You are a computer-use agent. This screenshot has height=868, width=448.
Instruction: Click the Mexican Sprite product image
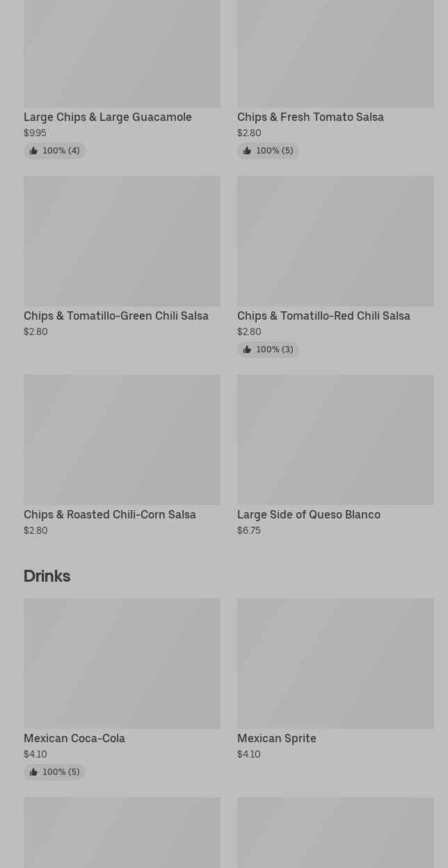pyautogui.click(x=335, y=664)
